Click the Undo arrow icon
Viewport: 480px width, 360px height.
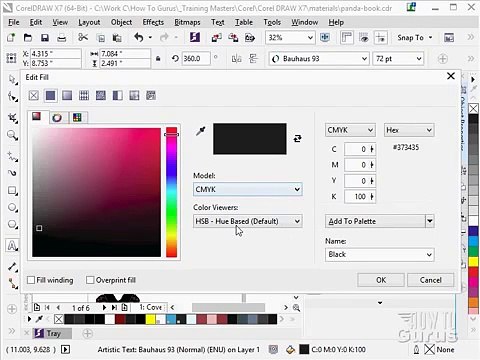(139, 37)
